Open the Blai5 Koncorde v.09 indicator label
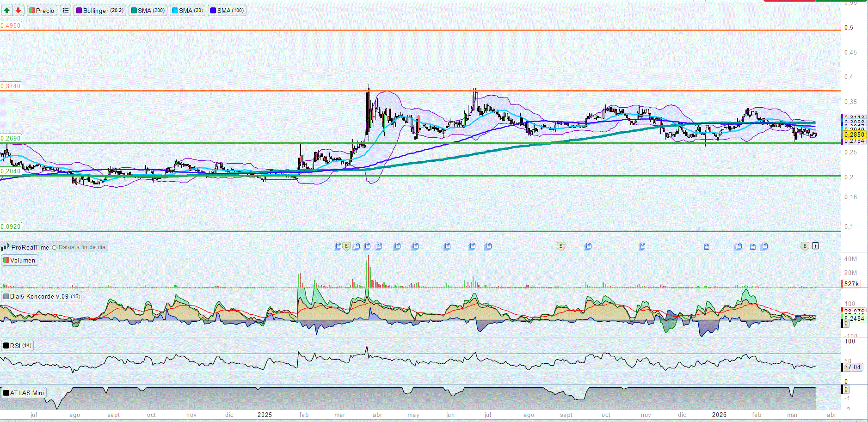868x422 pixels. (x=42, y=296)
